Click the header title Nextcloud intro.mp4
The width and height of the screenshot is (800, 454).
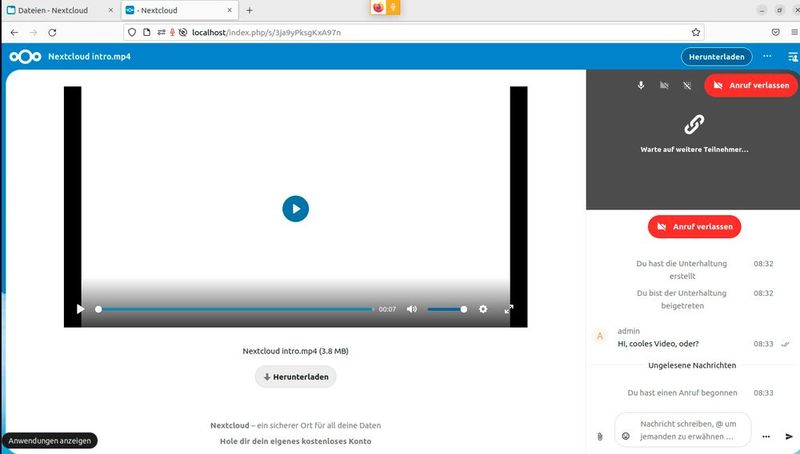point(89,57)
